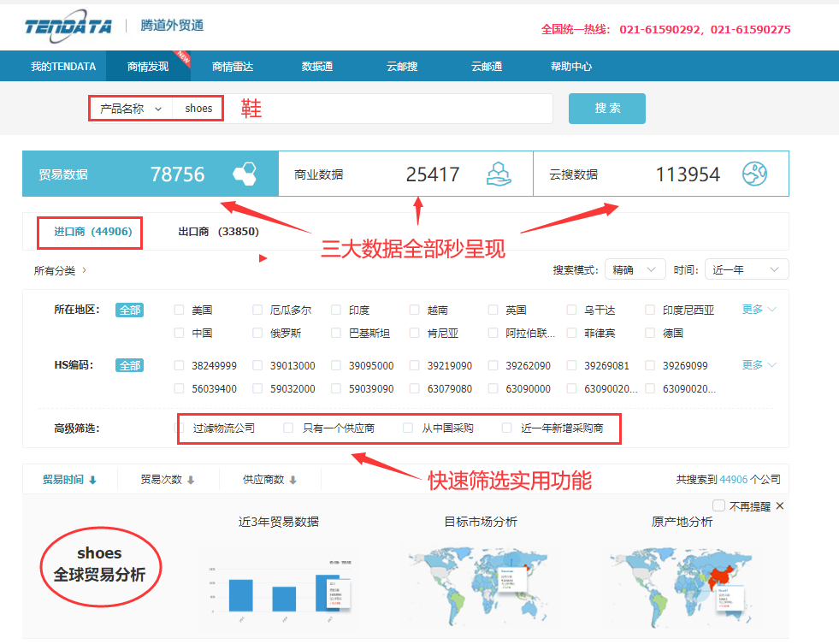
Task: Click the business data handshake icon beside 25417
Action: click(x=499, y=174)
